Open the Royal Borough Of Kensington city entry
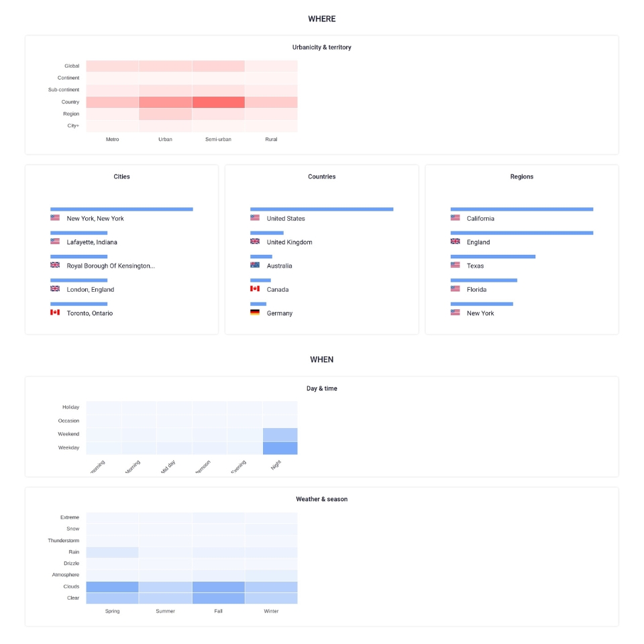Image resolution: width=644 pixels, height=644 pixels. 111,266
